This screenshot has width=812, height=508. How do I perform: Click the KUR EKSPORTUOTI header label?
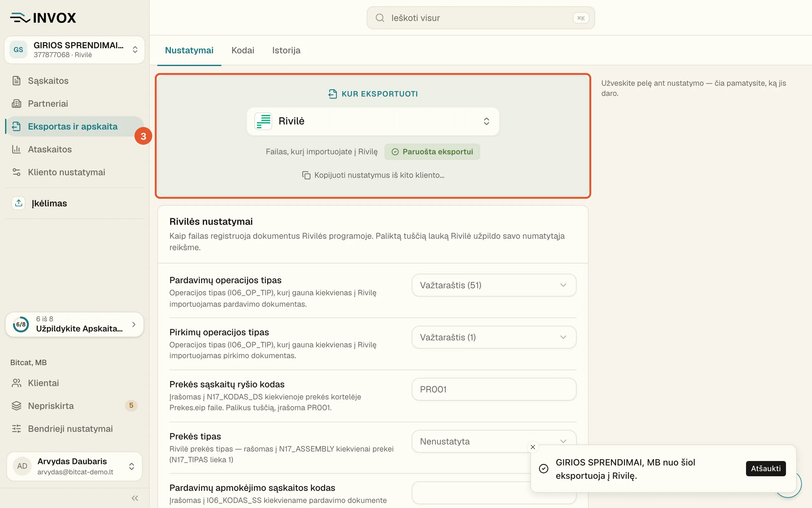(x=379, y=94)
